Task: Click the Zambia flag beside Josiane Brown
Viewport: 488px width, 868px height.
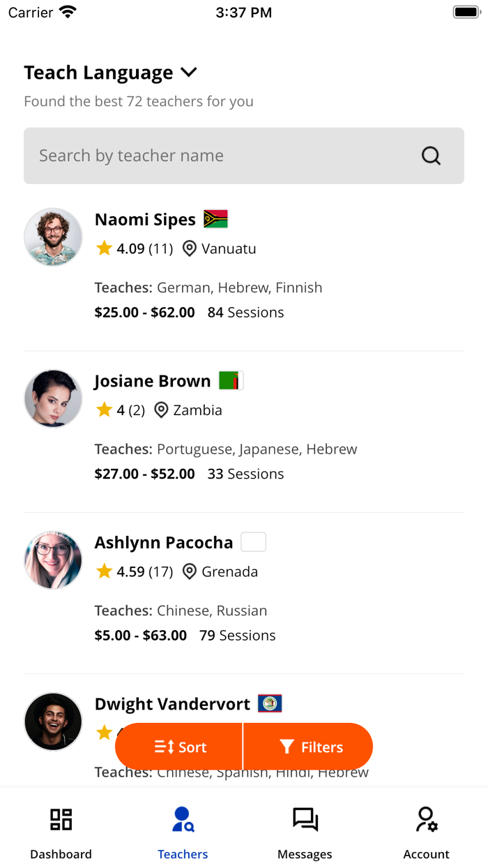Action: (x=231, y=380)
